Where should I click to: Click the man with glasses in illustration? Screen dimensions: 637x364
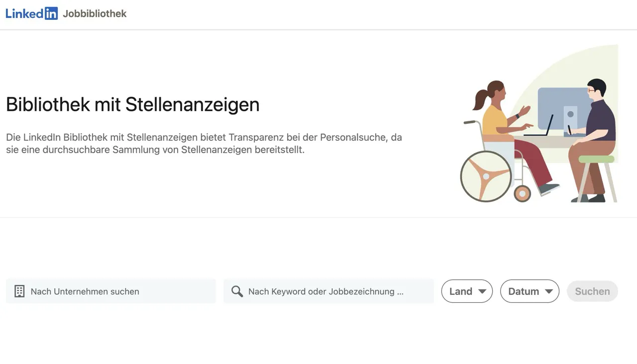(593, 139)
